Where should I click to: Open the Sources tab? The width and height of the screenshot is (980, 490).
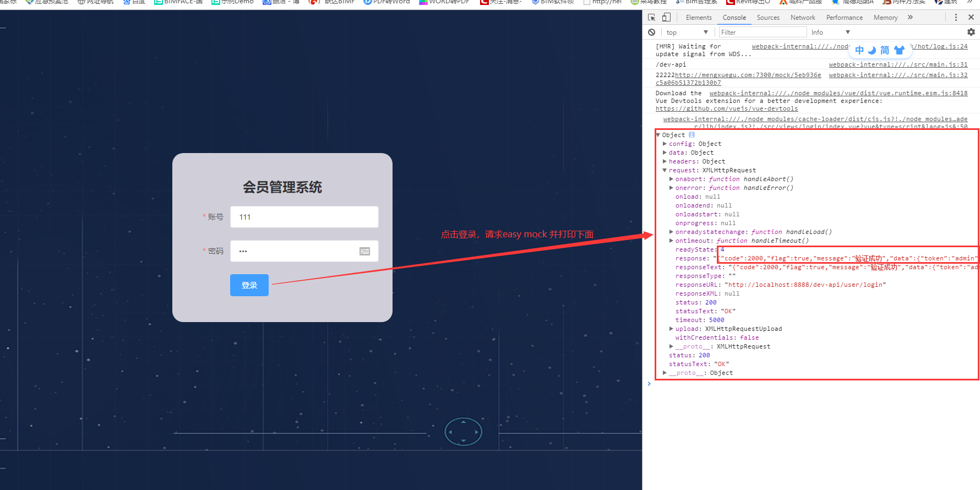(768, 18)
